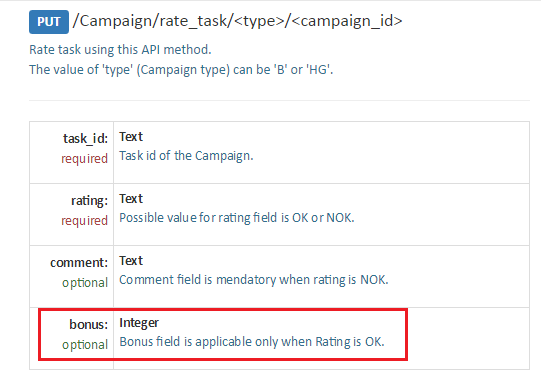Click the red 'required' label under task_id
Viewport: 541px width, 379px height.
(x=85, y=159)
